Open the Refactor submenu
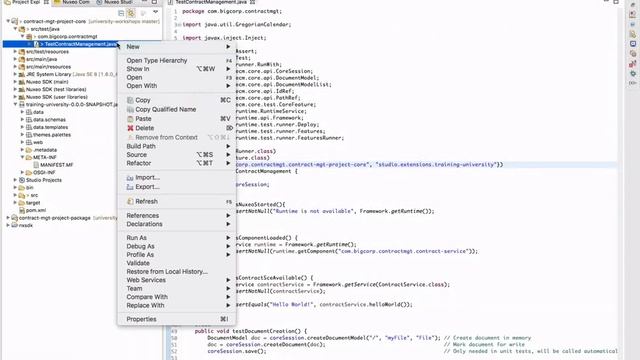 coord(177,163)
